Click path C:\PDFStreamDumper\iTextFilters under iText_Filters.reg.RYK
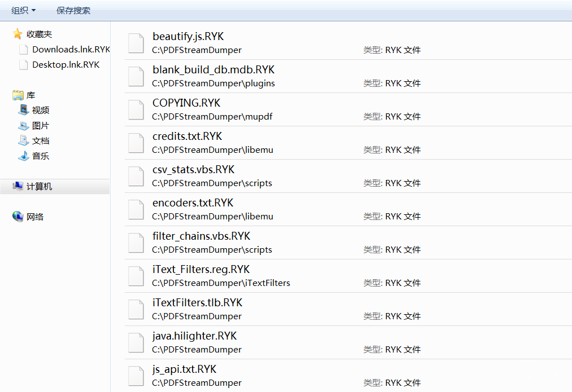The image size is (572, 392). [221, 283]
